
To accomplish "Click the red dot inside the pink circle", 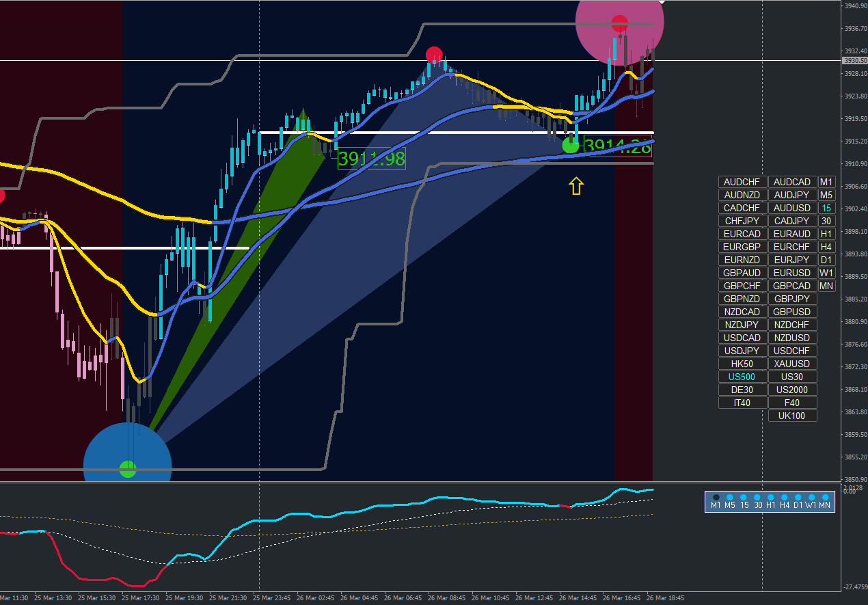I will tap(619, 23).
